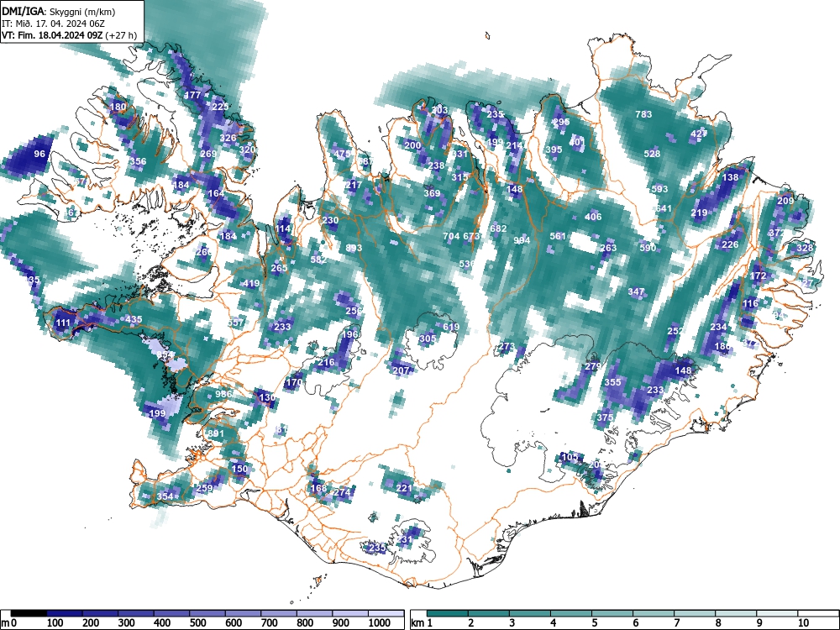Click the map value 619 on the central glacier
Screen dimensions: 840x630
451,328
